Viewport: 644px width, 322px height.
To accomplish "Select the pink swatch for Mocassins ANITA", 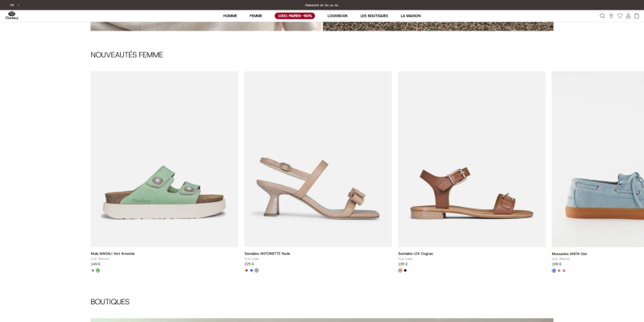I will click(x=564, y=270).
